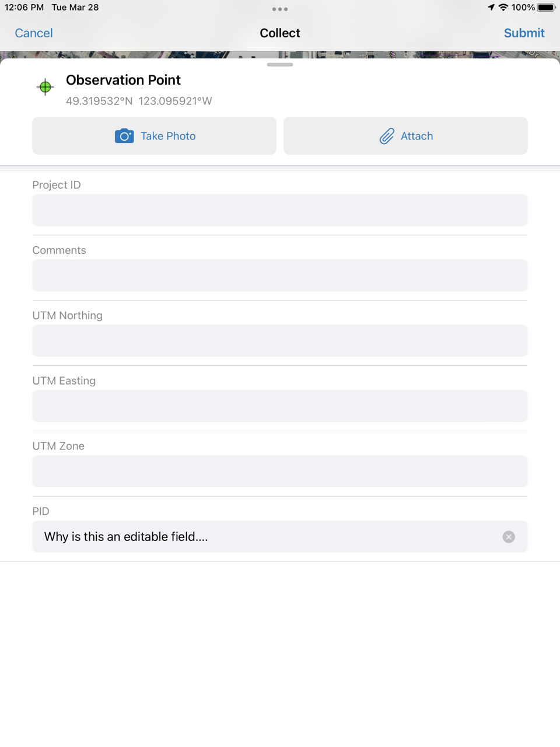Screen dimensions: 560x747
Task: Open the three-dot multitasking menu
Action: pyautogui.click(x=280, y=9)
